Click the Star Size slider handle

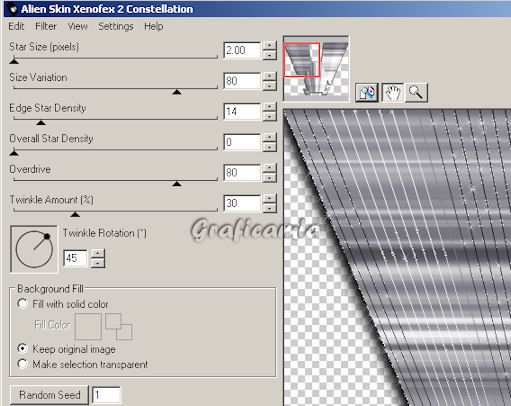coord(14,61)
